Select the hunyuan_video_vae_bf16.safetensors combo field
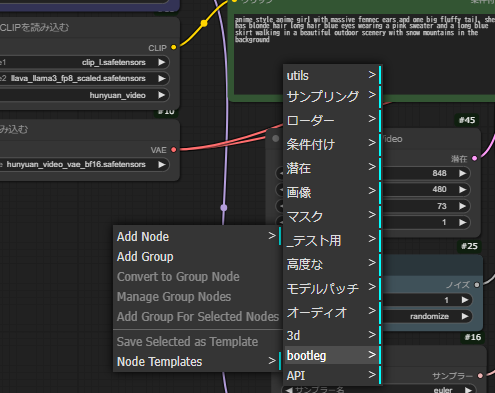The image size is (495, 393). [x=85, y=164]
